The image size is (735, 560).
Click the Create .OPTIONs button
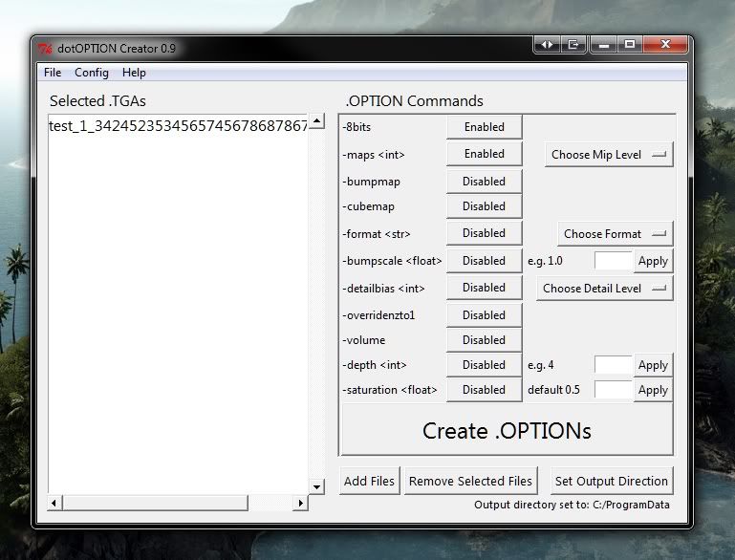click(x=507, y=430)
